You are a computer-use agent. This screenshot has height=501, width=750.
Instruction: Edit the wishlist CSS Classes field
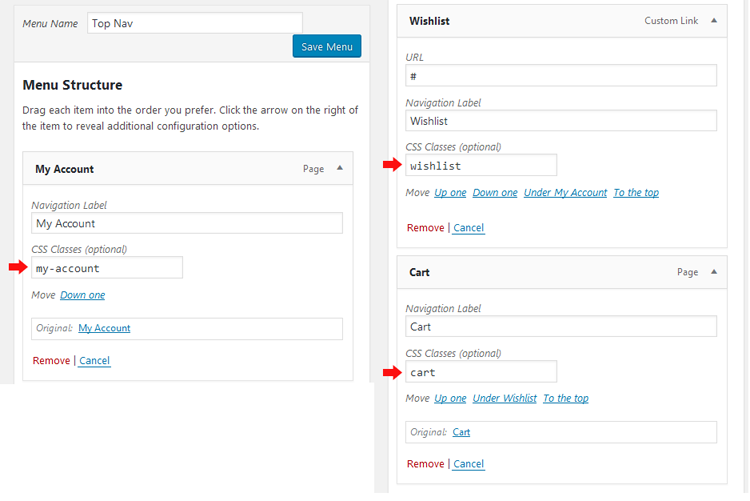[x=481, y=166]
